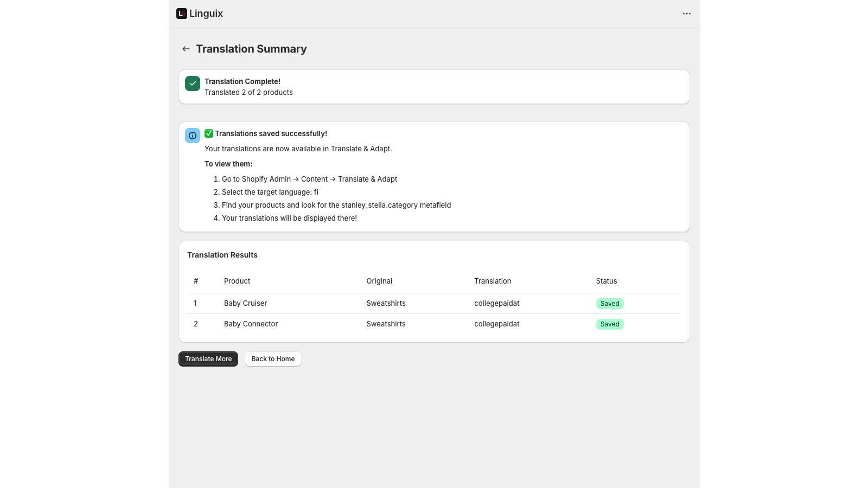Click the collegepaidat translation in row 1
The image size is (868, 488).
pos(496,303)
